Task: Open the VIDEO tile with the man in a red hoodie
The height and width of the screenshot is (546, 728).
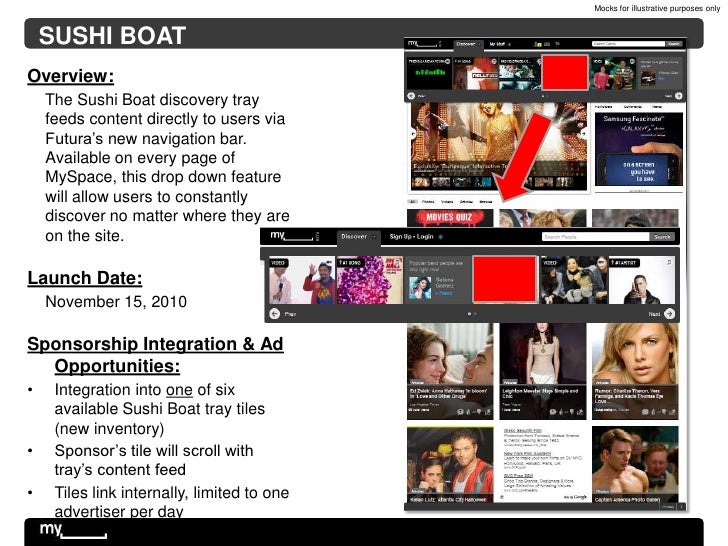Action: [302, 280]
